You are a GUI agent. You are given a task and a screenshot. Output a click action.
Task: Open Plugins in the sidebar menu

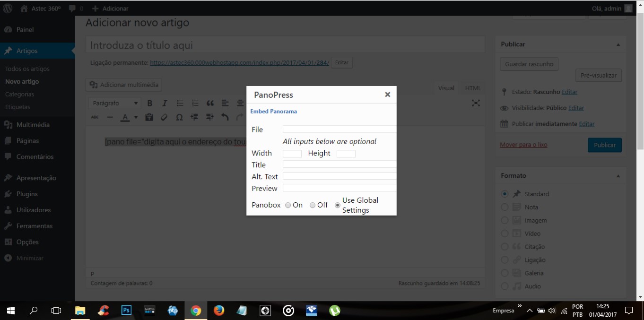point(27,194)
